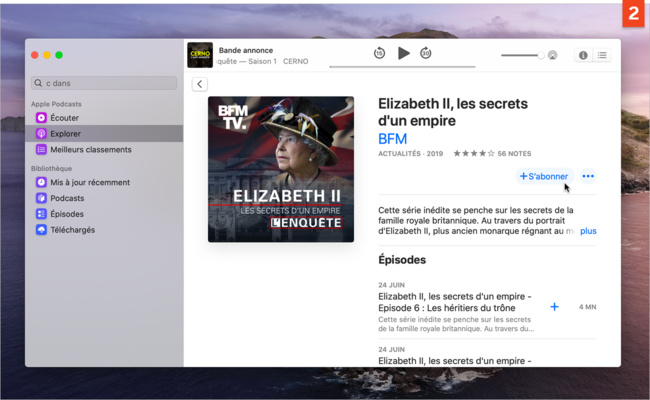Show the Up Next queue list

(602, 55)
